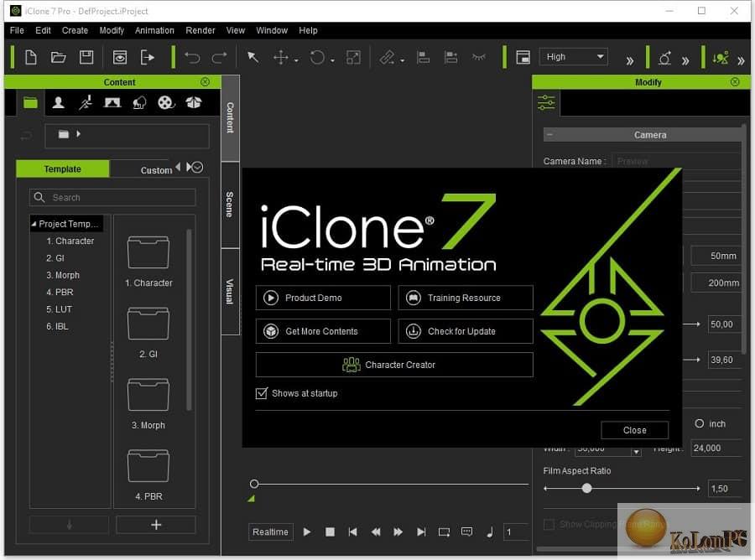The width and height of the screenshot is (755, 560).
Task: Open the Width dropdown arrow in Modify
Action: tap(636, 452)
